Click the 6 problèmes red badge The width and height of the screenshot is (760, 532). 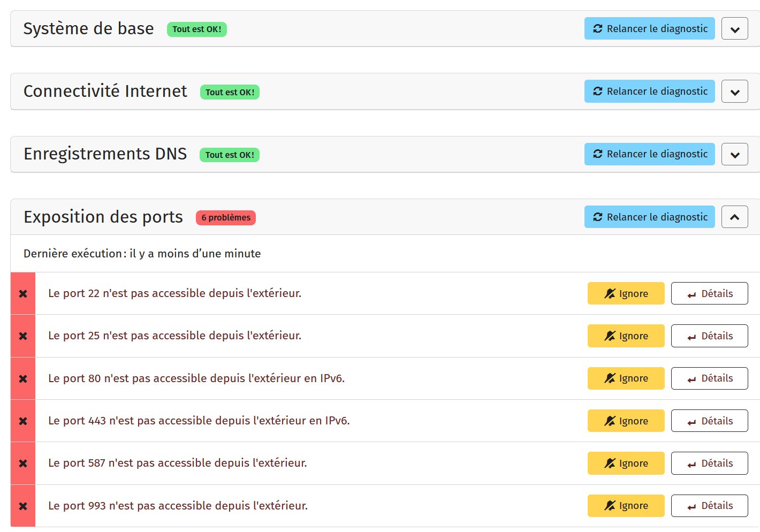pyautogui.click(x=225, y=218)
